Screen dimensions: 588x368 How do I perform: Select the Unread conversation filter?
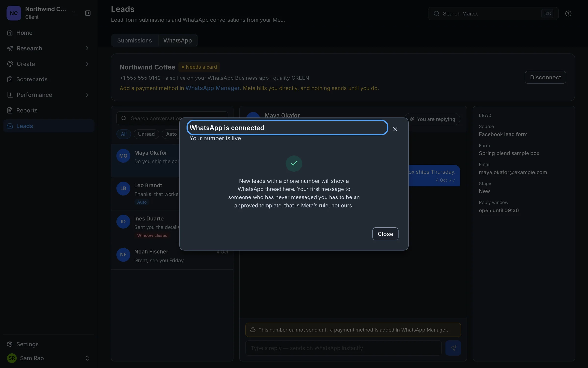click(x=146, y=134)
